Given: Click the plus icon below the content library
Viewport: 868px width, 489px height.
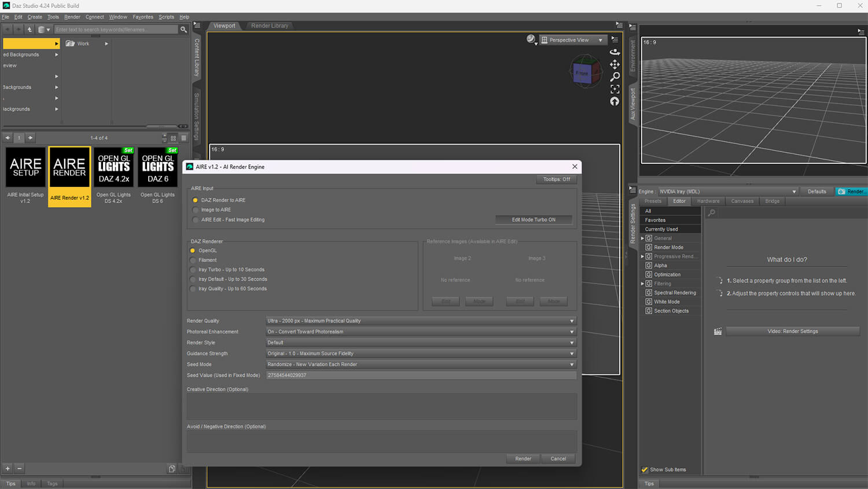Looking at the screenshot, I should pos(8,469).
